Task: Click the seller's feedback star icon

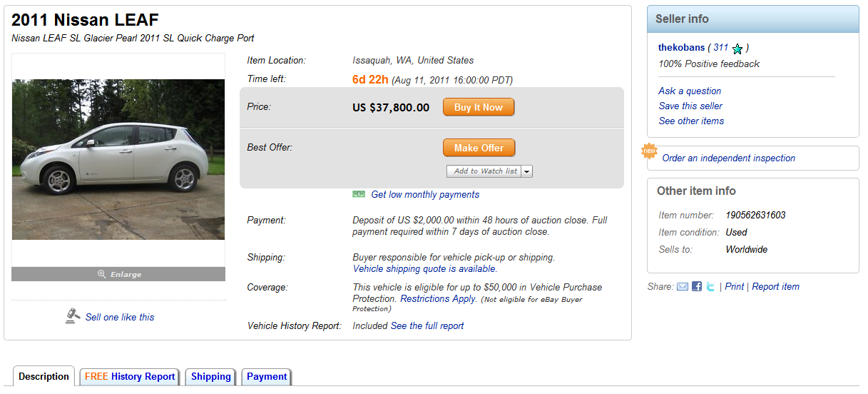Action: [737, 49]
